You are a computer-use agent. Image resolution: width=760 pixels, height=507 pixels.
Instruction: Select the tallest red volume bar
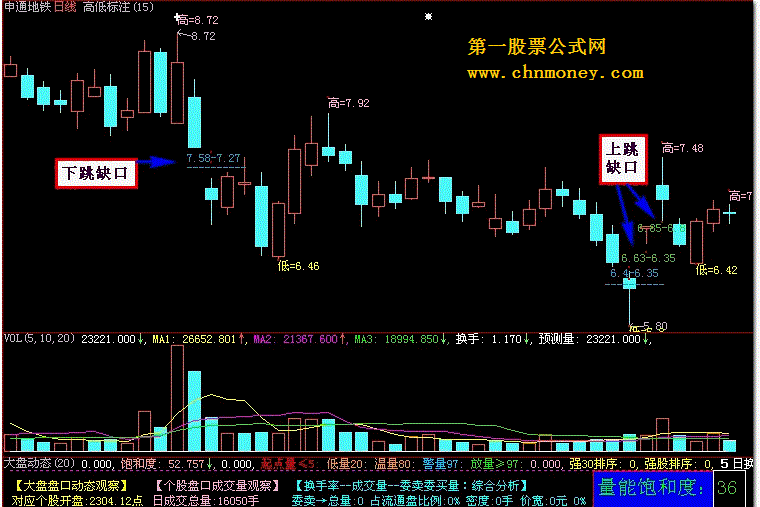tap(177, 398)
